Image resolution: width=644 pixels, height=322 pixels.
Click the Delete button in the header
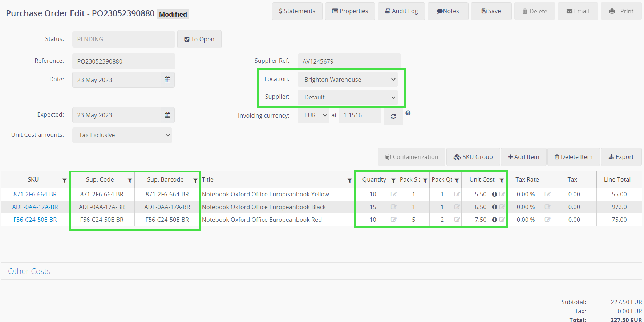[x=535, y=11]
